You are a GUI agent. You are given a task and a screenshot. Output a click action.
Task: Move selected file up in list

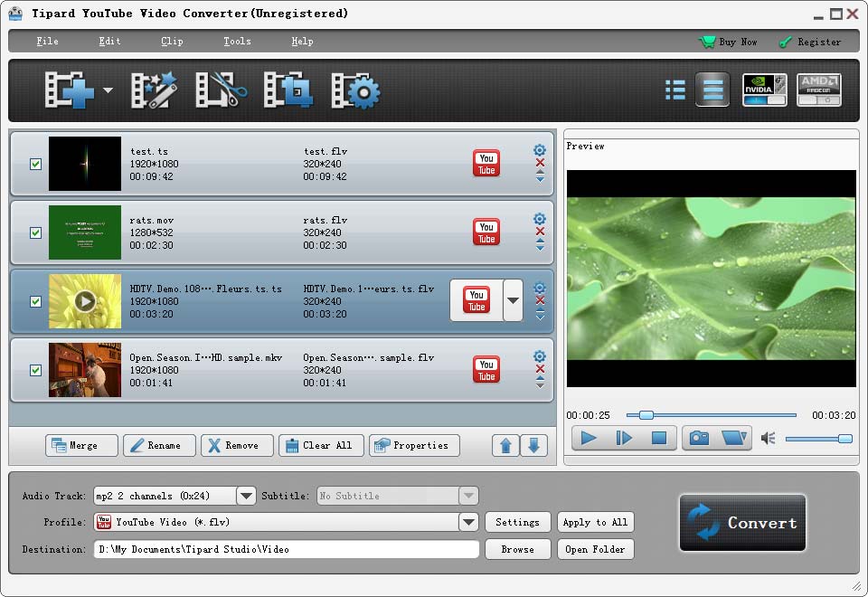click(505, 445)
